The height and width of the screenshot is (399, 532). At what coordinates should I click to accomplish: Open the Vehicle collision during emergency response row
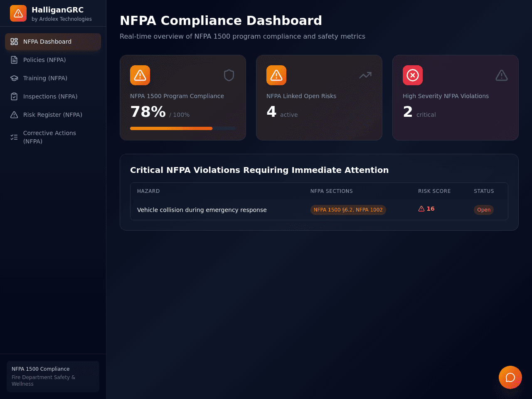coord(319,210)
